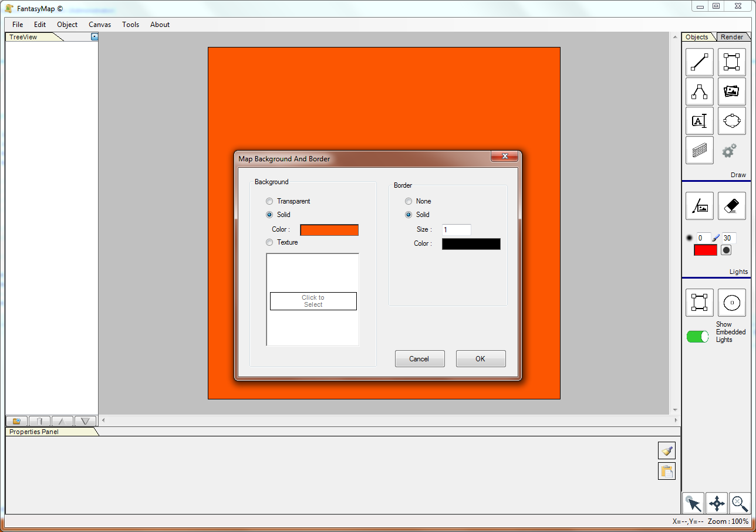Open the Tools menu
Viewport: 756px width, 532px height.
tap(131, 25)
